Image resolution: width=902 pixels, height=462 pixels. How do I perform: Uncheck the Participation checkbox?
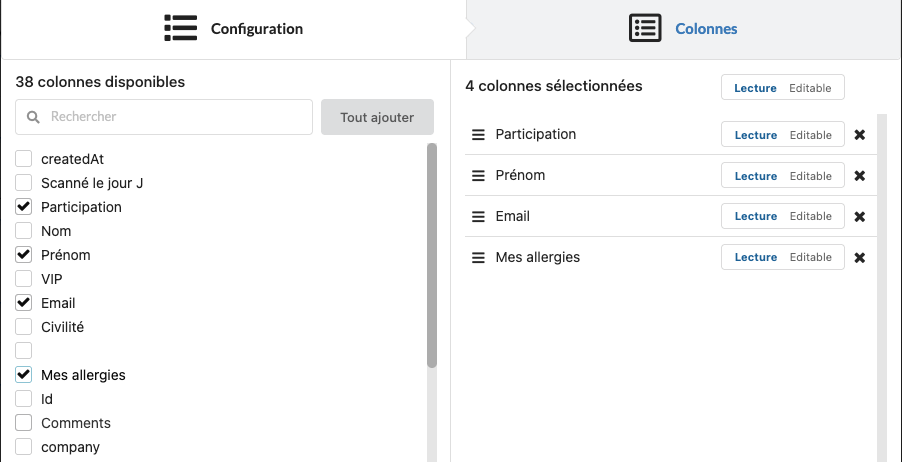click(x=24, y=207)
